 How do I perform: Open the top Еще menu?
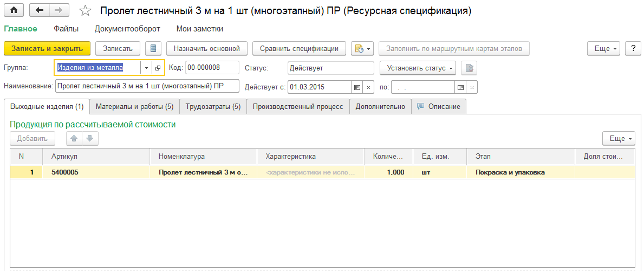604,48
